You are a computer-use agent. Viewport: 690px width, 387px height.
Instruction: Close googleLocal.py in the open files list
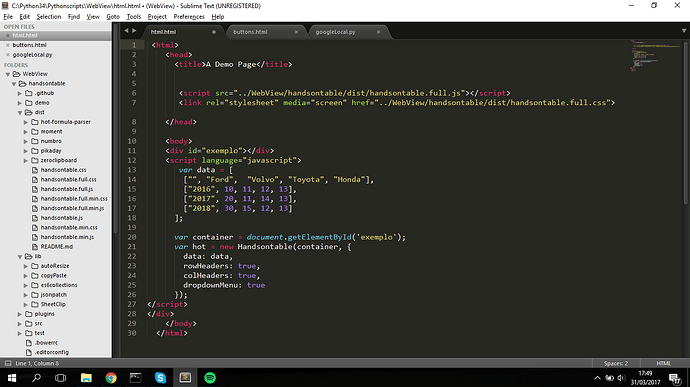(7, 55)
